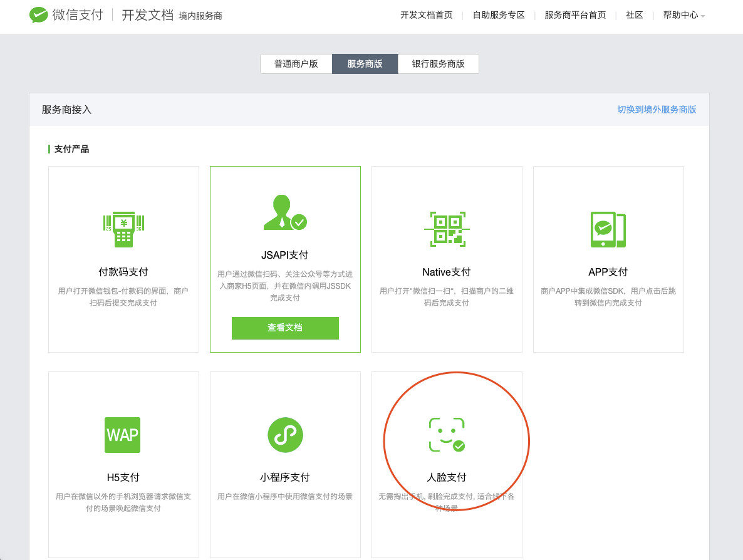Open 自助服务专区 in top navigation
The height and width of the screenshot is (560, 743).
(x=499, y=15)
